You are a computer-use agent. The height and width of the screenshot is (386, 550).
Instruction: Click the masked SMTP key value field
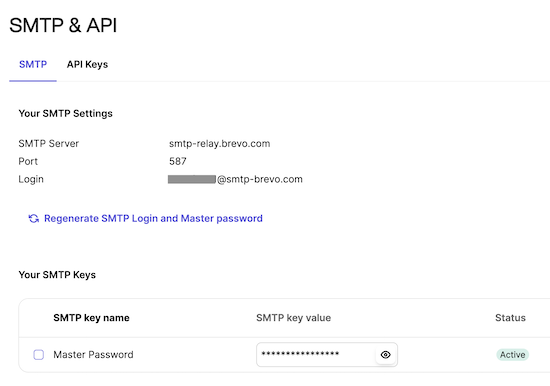(327, 355)
